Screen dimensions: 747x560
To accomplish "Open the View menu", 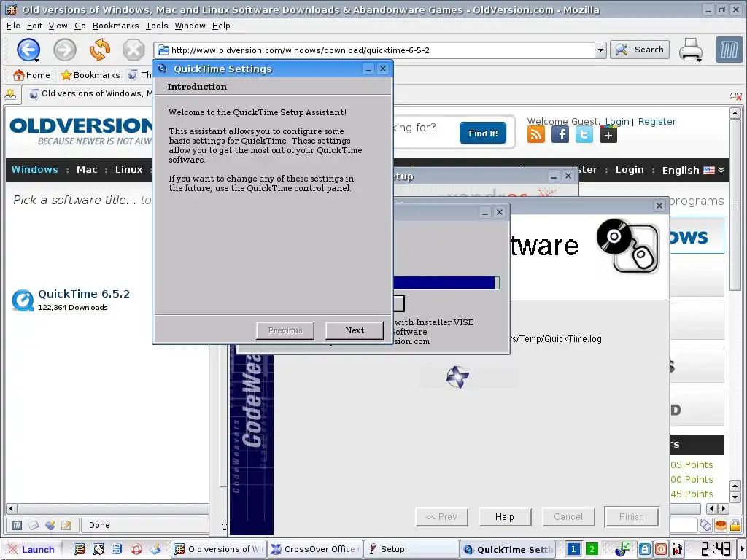I will [x=58, y=26].
